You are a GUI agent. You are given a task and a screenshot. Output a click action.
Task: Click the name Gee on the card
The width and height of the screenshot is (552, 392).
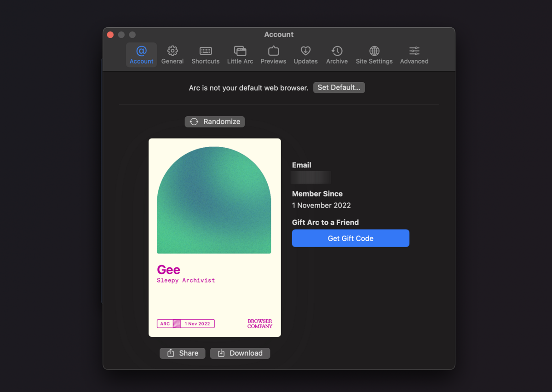coord(168,270)
